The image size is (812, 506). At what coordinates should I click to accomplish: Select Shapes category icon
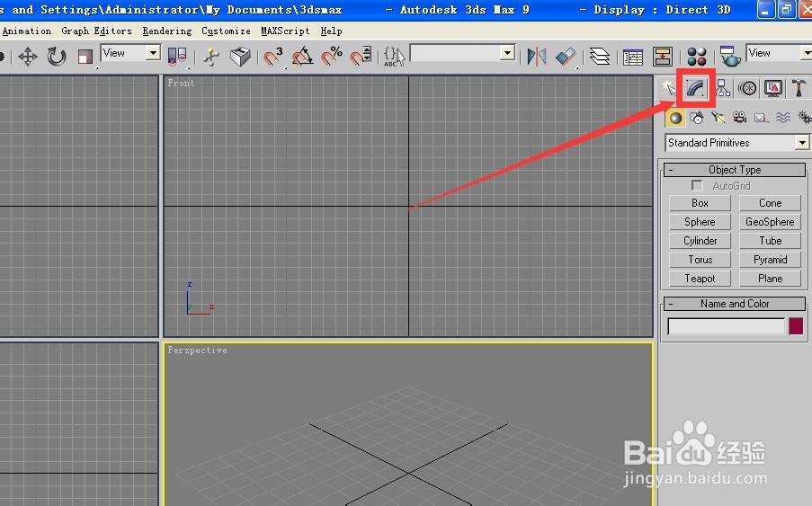pos(697,118)
